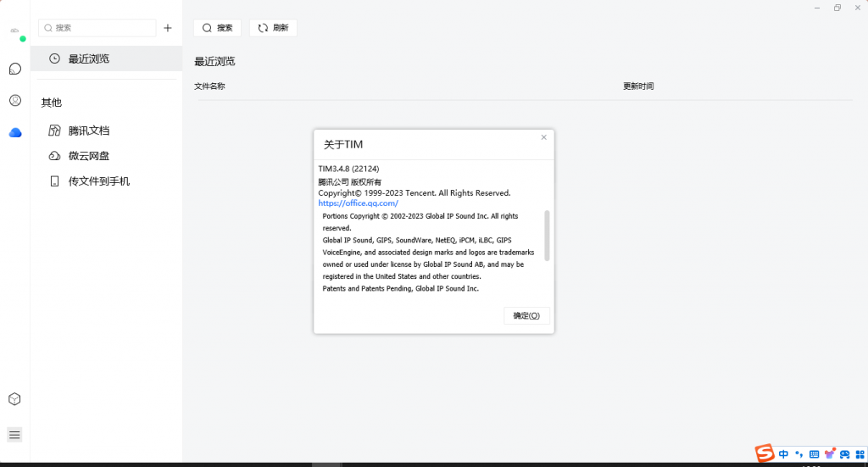Click the 刷新 refresh button
This screenshot has height=467, width=868.
pyautogui.click(x=274, y=28)
